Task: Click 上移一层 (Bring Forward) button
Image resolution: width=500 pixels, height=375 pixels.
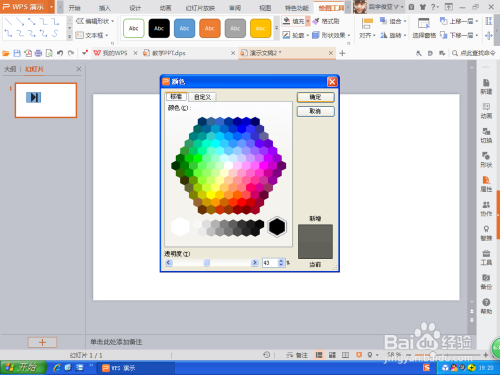Action: pyautogui.click(x=459, y=21)
